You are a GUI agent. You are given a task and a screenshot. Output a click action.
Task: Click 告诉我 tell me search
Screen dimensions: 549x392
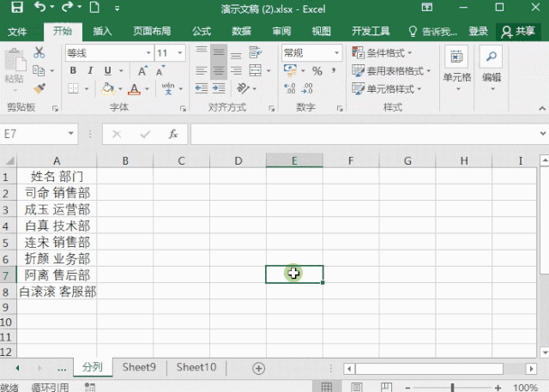click(x=432, y=32)
